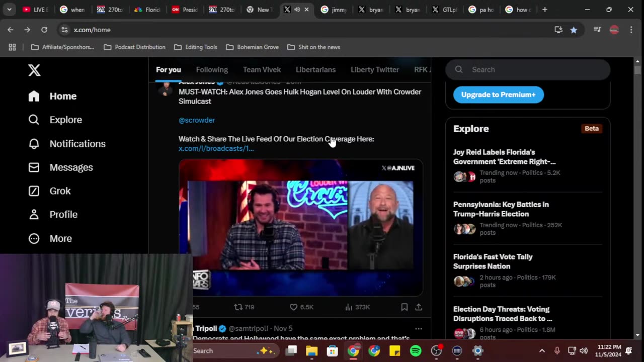This screenshot has width=644, height=362.
Task: Select the Team Vivek tab
Action: click(262, 69)
